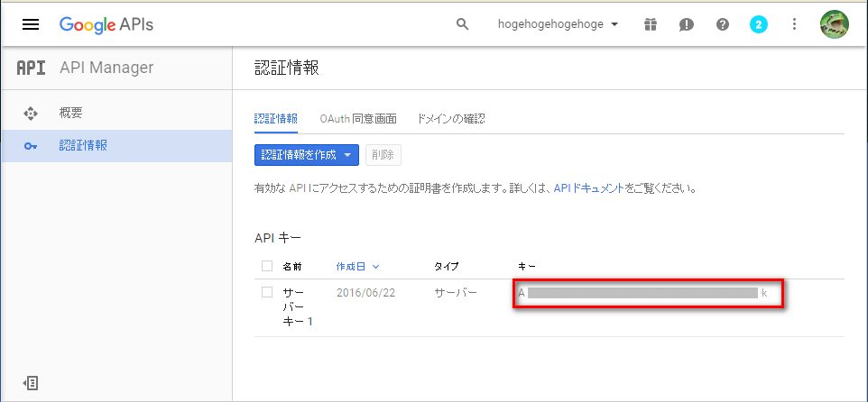Select 概要 in the sidebar
This screenshot has width=868, height=402.
click(x=116, y=114)
